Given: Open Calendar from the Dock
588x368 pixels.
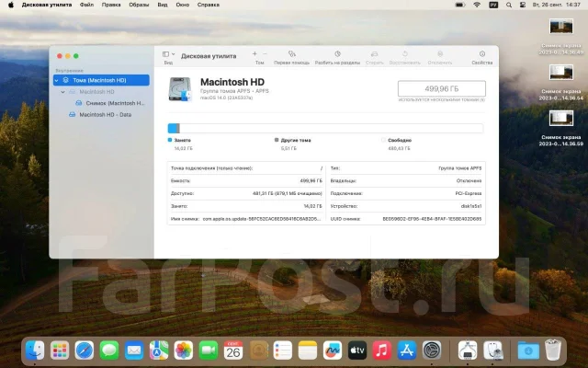Looking at the screenshot, I should point(233,350).
